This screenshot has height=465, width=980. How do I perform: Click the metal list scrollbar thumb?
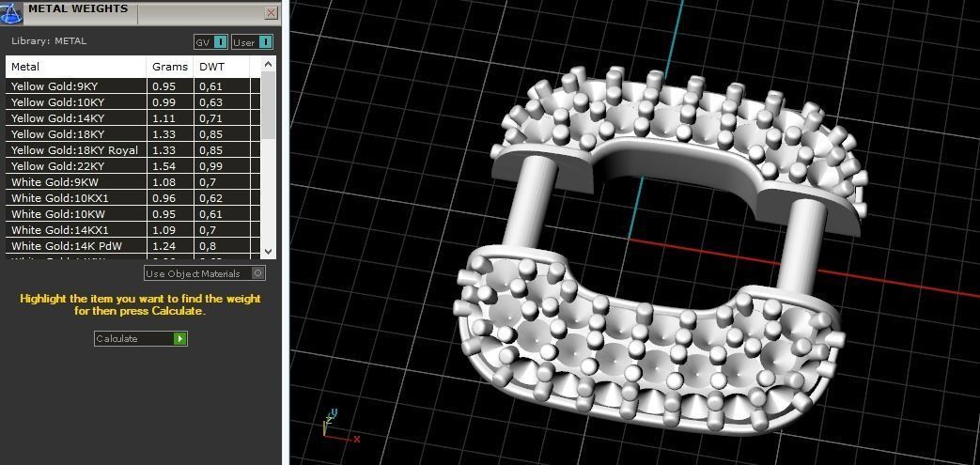pos(268,105)
